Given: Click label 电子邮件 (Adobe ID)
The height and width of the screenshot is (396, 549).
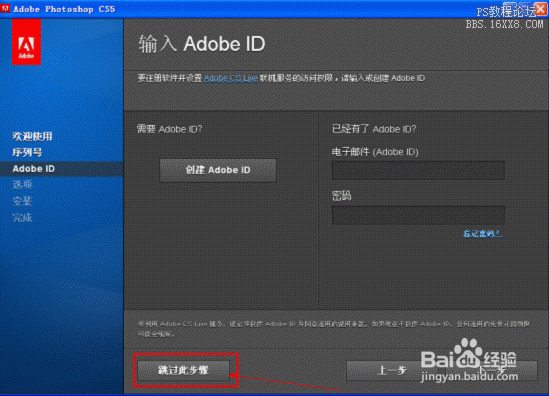Looking at the screenshot, I should click(x=375, y=152).
